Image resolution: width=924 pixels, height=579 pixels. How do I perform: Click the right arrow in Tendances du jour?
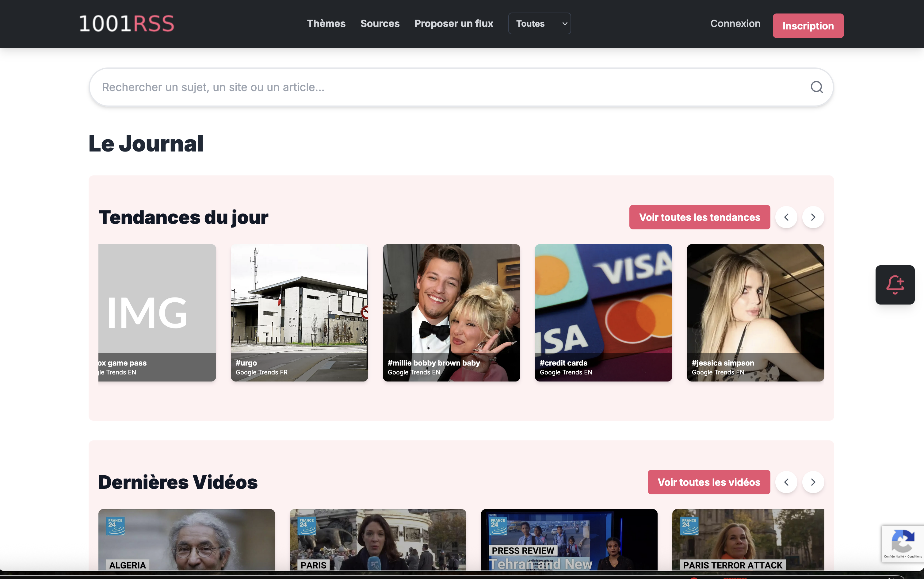pos(813,217)
